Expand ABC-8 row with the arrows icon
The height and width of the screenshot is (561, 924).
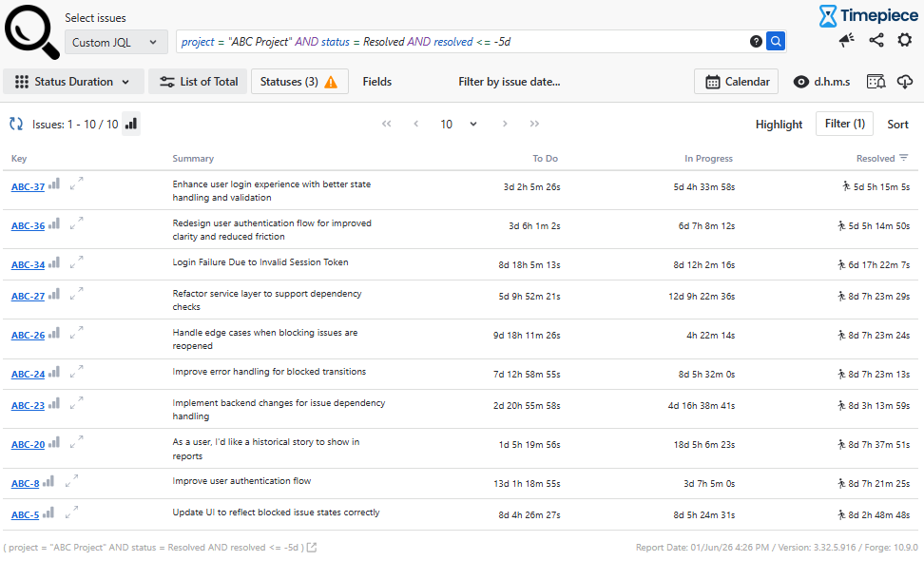[x=71, y=481]
